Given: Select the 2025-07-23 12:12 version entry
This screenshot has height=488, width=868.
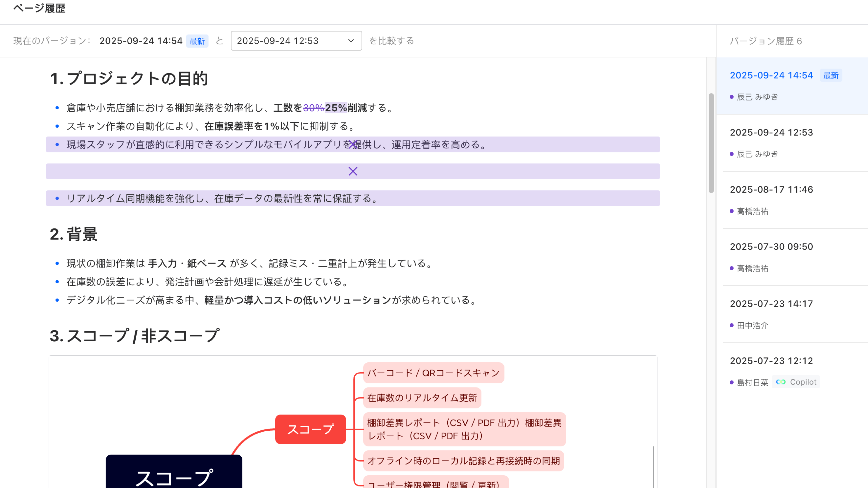Looking at the screenshot, I should coord(771,361).
